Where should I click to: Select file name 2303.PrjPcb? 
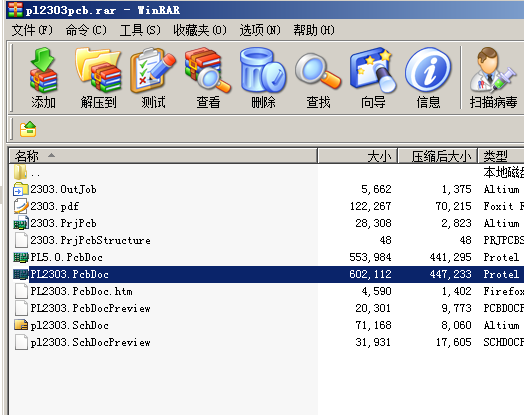pyautogui.click(x=63, y=223)
